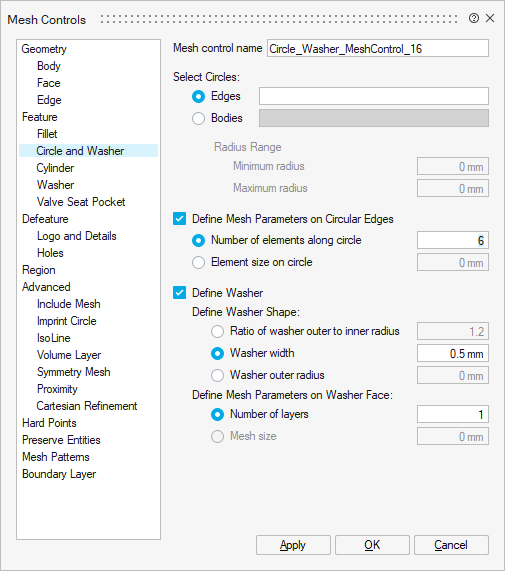The height and width of the screenshot is (571, 505).
Task: Focus the Washer width value field
Action: pos(453,353)
